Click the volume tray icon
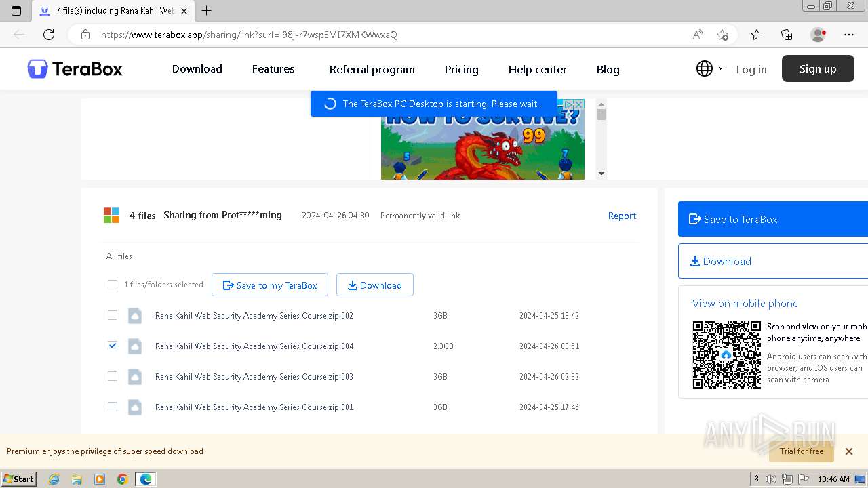 tap(771, 479)
